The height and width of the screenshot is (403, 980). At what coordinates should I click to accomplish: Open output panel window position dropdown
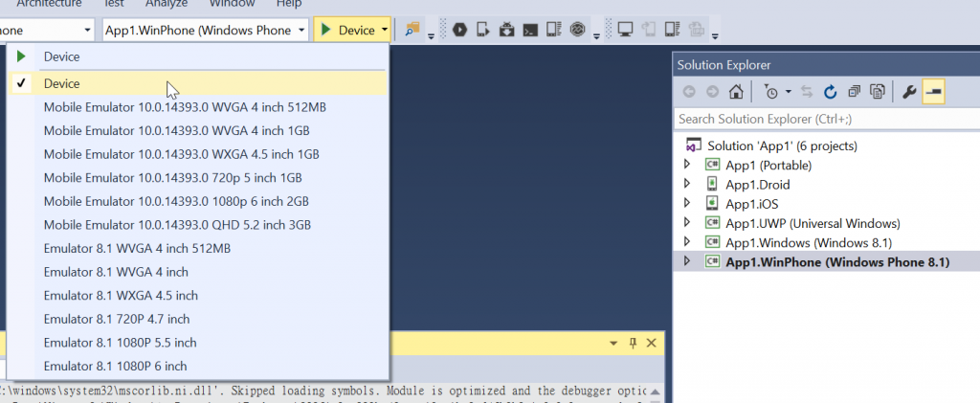(613, 343)
